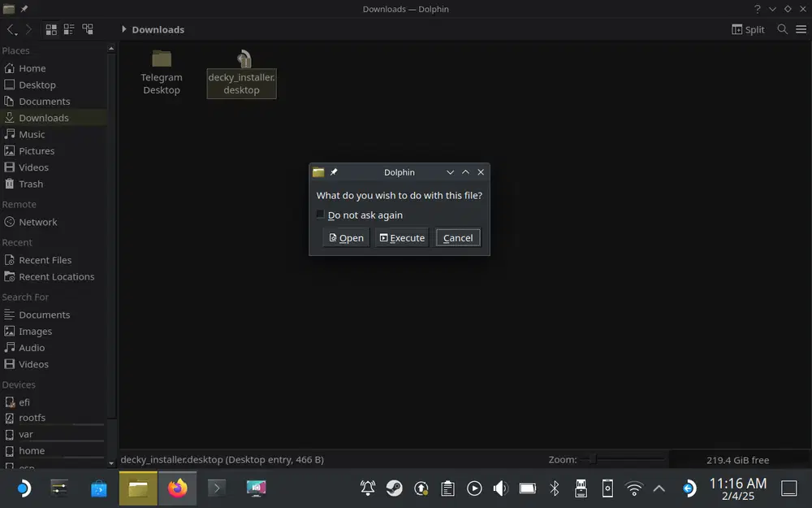
Task: Open Discover store from taskbar
Action: pyautogui.click(x=98, y=488)
